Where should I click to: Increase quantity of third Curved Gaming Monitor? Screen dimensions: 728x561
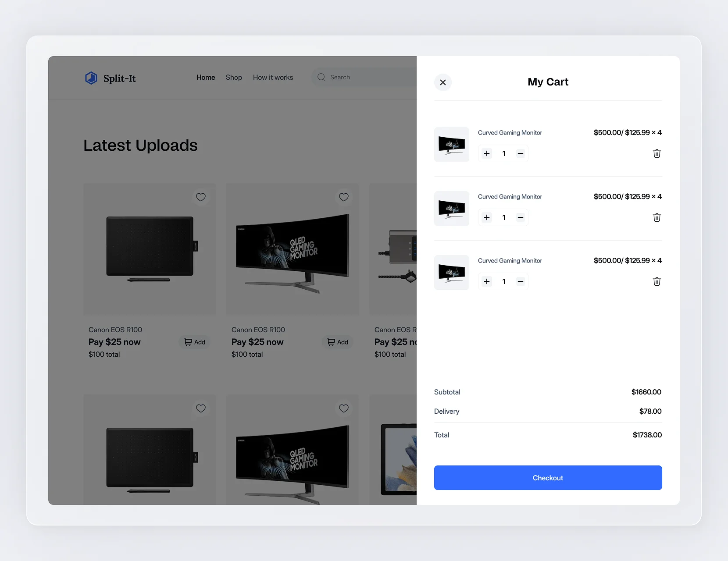tap(487, 281)
